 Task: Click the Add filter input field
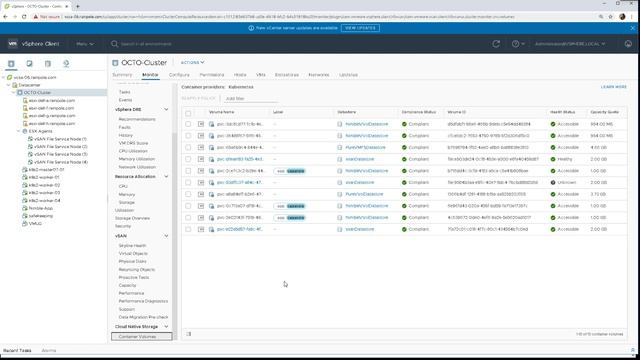click(x=251, y=99)
